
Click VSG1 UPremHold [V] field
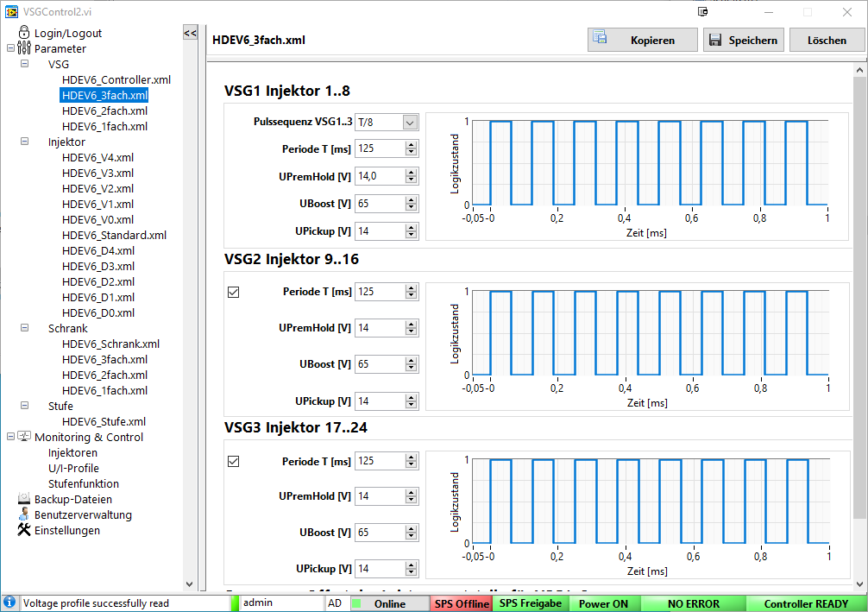(x=380, y=176)
